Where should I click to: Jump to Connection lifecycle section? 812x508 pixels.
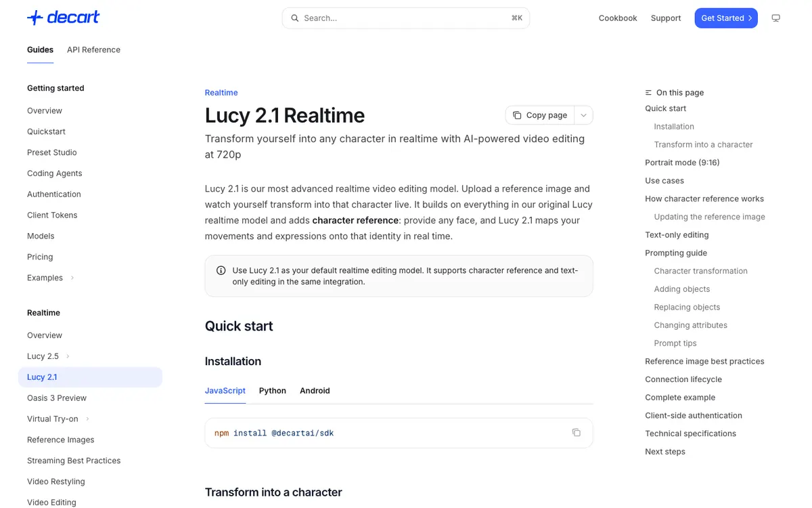(x=683, y=379)
